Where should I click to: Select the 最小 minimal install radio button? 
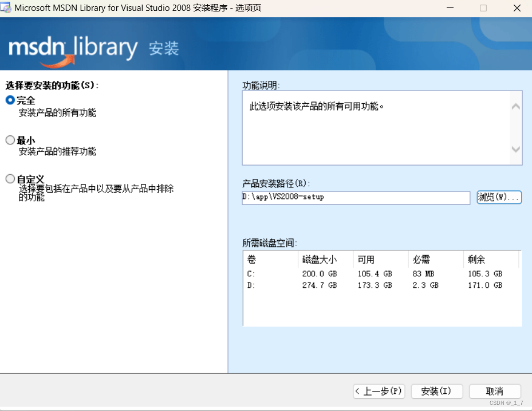tap(10, 140)
